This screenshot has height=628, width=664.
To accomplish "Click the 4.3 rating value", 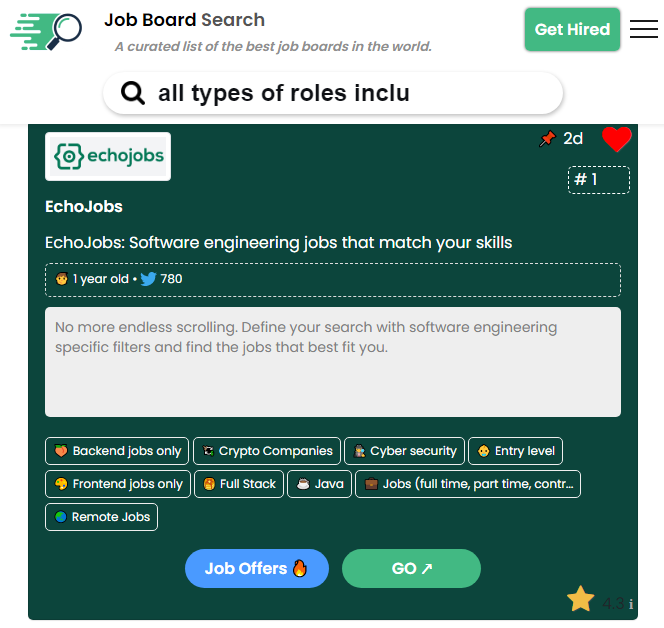I will [x=613, y=603].
